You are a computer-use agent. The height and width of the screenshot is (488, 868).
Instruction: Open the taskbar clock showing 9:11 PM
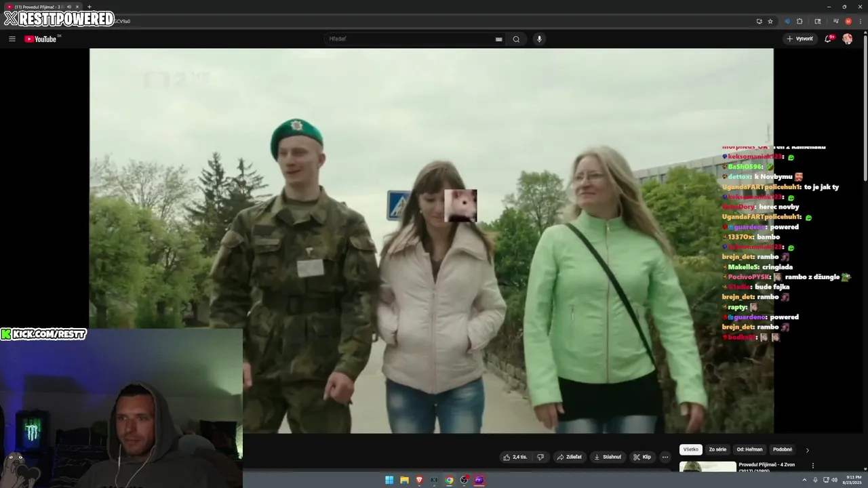[x=853, y=480]
